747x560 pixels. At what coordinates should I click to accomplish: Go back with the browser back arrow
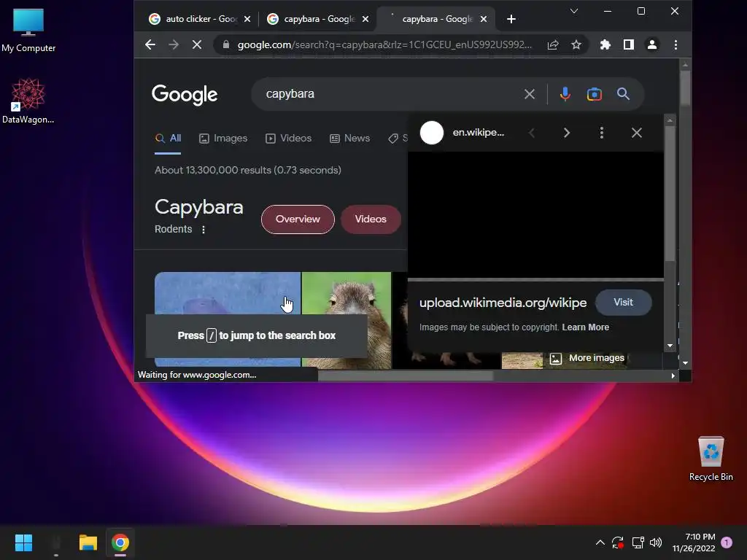[150, 44]
